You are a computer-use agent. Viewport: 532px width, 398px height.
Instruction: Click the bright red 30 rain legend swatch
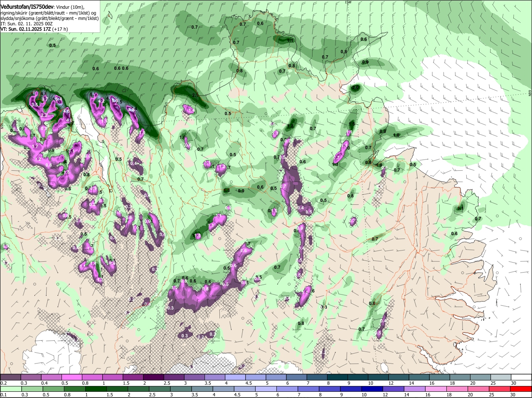(522, 389)
